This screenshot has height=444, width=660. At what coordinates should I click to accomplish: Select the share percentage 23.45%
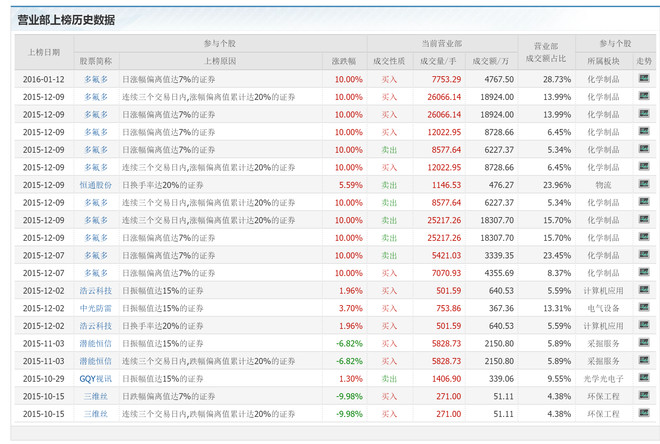click(x=557, y=255)
